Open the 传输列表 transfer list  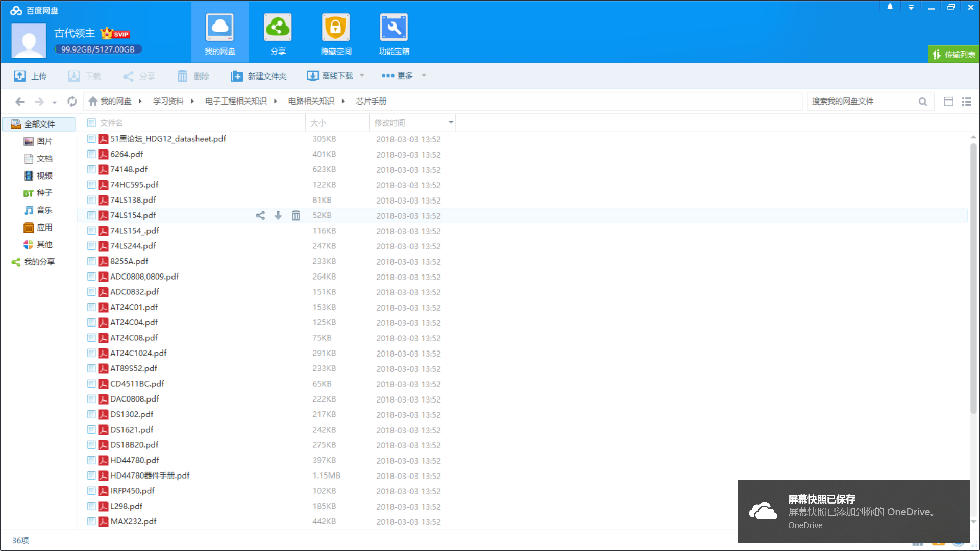[x=953, y=54]
